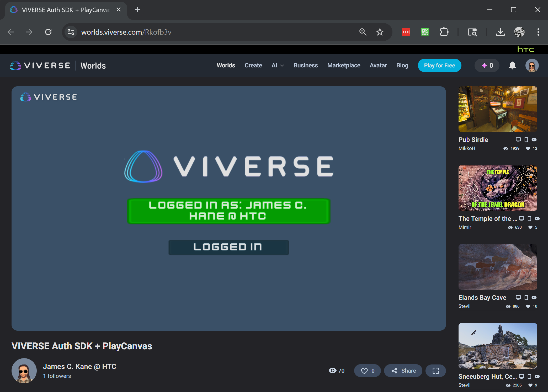Expand the AI dropdown menu
Screen dimensions: 548x392
click(278, 66)
